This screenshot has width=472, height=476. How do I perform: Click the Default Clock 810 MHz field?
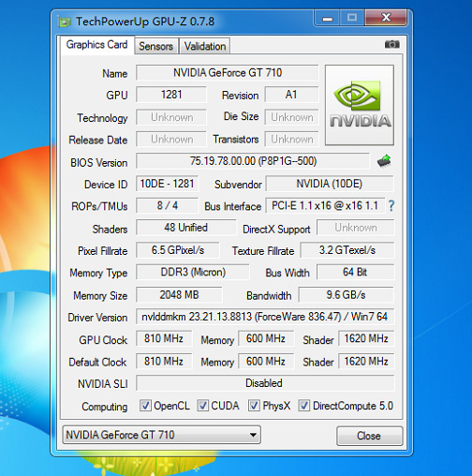tap(164, 362)
